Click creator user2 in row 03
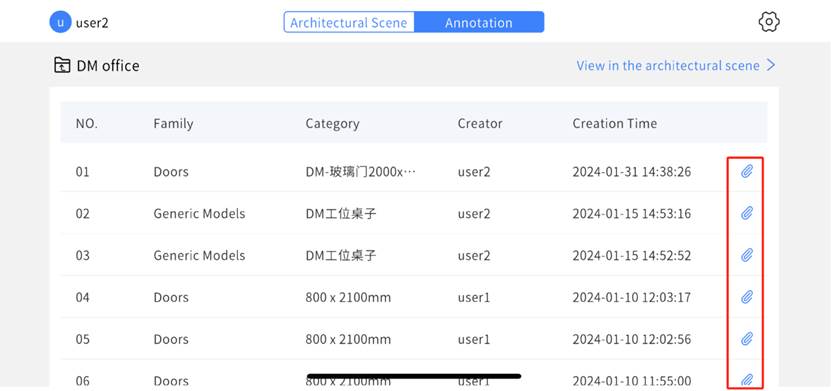Image resolution: width=831 pixels, height=391 pixels. pyautogui.click(x=474, y=255)
